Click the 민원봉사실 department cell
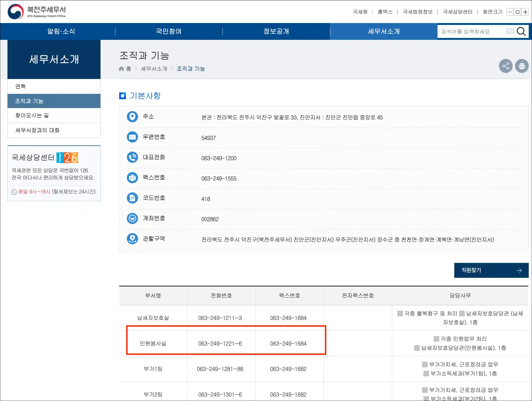 (153, 343)
